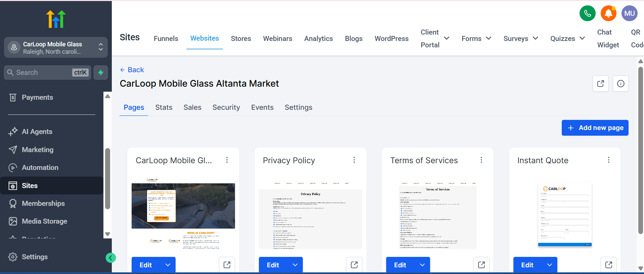Click the green lightning quick actions icon
Viewport: 644px width, 274px height.
pos(101,73)
